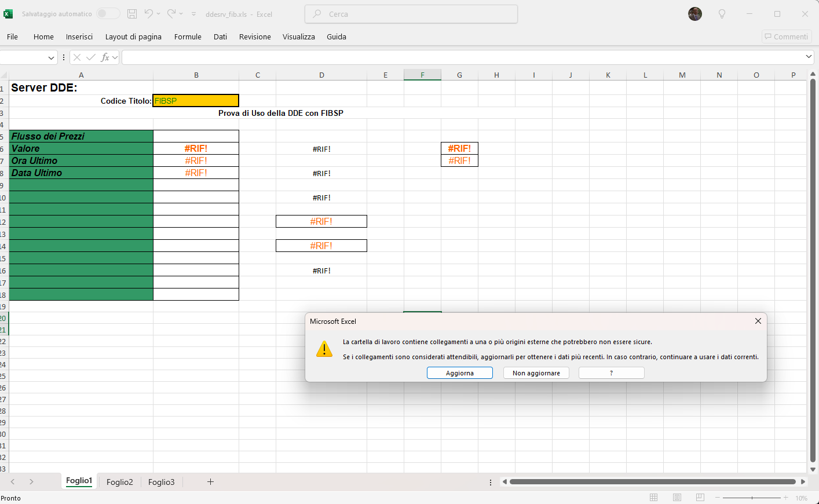Click the lightbulb ideas icon
Screen dimensions: 819x504
pos(722,14)
